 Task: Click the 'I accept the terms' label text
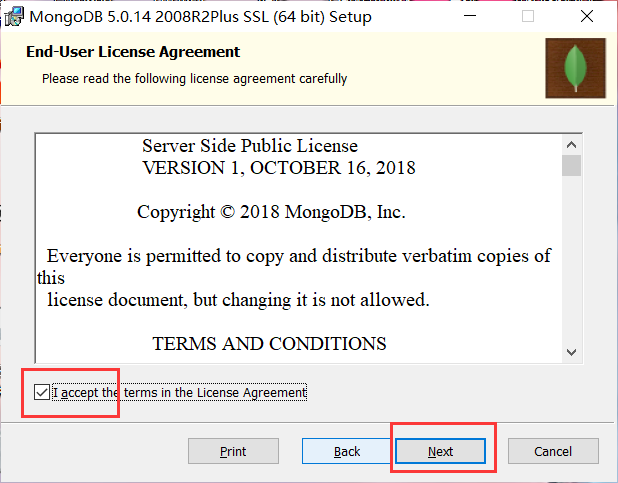point(180,393)
